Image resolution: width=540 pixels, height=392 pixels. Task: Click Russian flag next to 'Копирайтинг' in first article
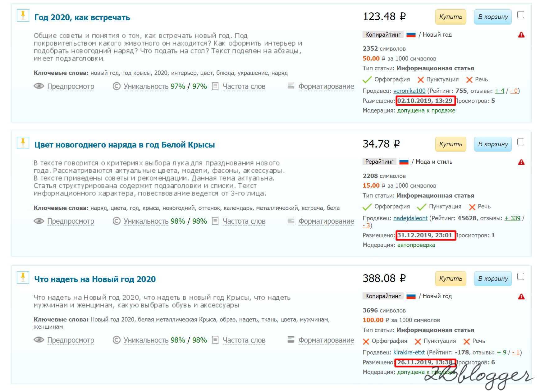pyautogui.click(x=411, y=35)
